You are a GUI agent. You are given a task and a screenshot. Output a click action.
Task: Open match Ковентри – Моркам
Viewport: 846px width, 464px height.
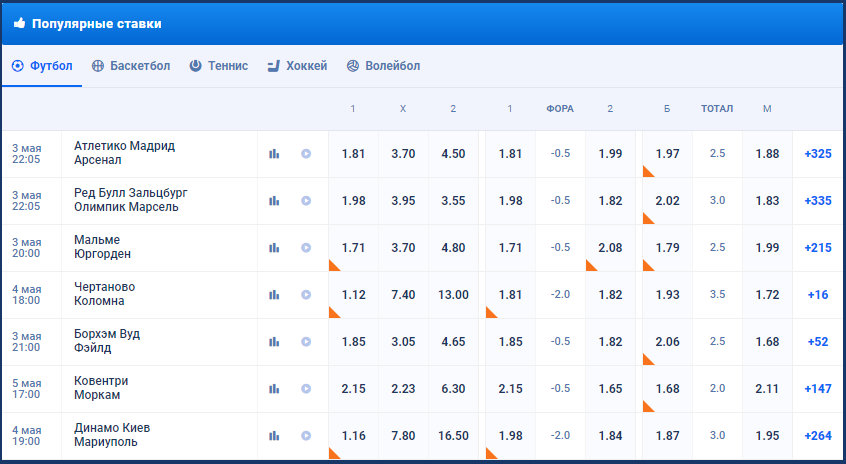(101, 388)
